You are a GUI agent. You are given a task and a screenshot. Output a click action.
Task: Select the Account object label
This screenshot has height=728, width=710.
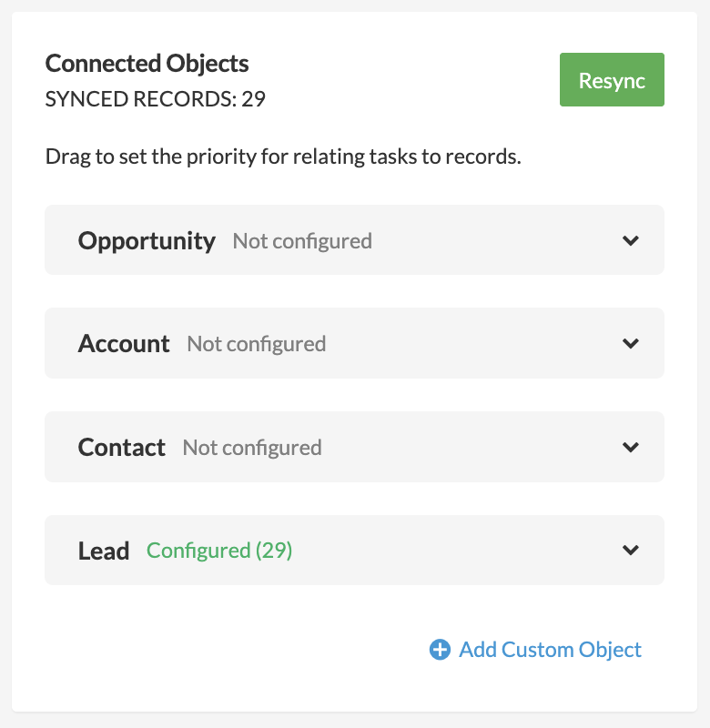(124, 344)
